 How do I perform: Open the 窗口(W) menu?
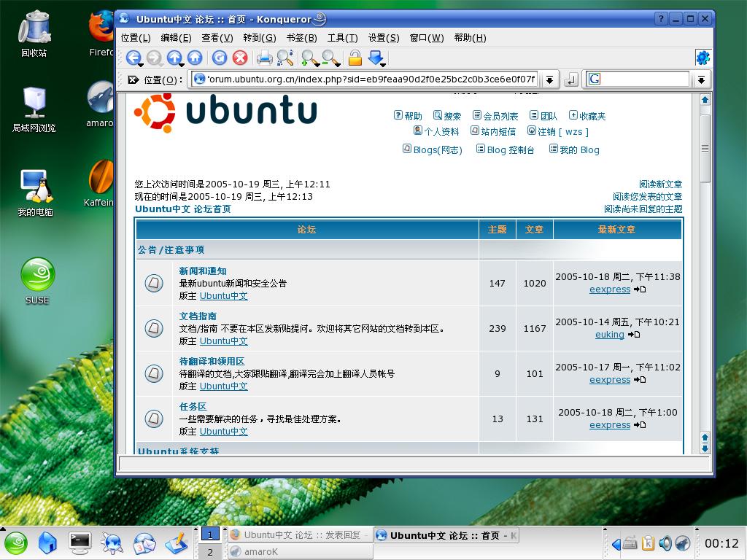tap(427, 38)
